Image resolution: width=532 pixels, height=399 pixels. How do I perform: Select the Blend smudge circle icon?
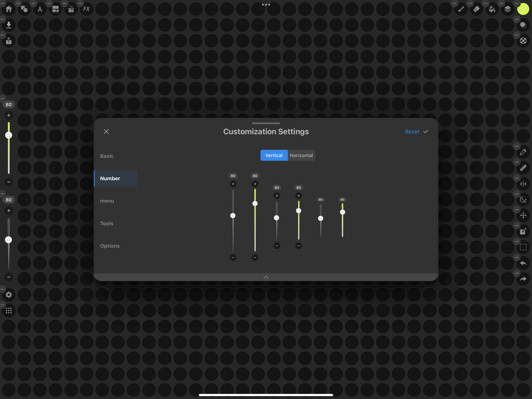click(523, 25)
